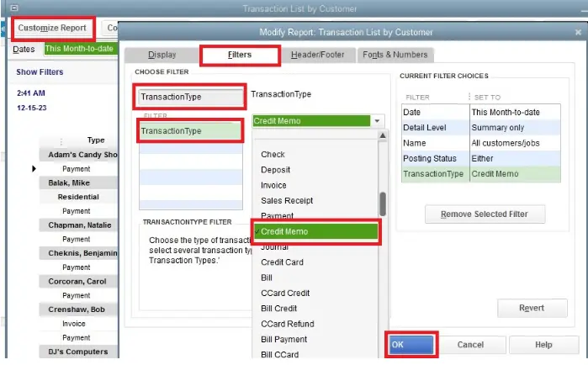Screen dimensions: 588x365
Task: Click the column drag handle beside Type
Action: (61, 141)
